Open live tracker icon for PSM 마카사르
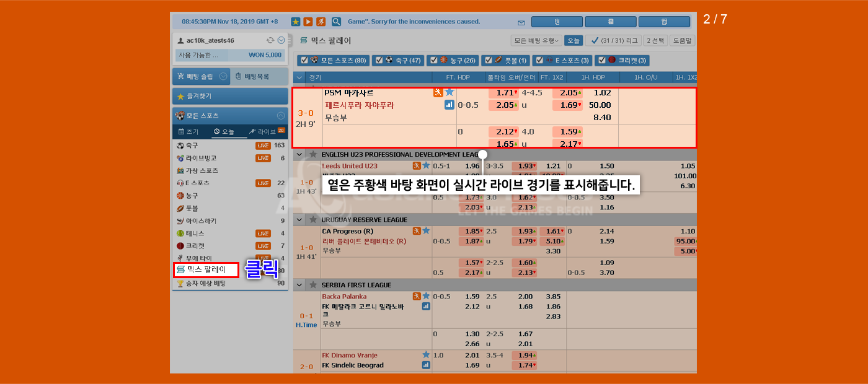 [438, 92]
